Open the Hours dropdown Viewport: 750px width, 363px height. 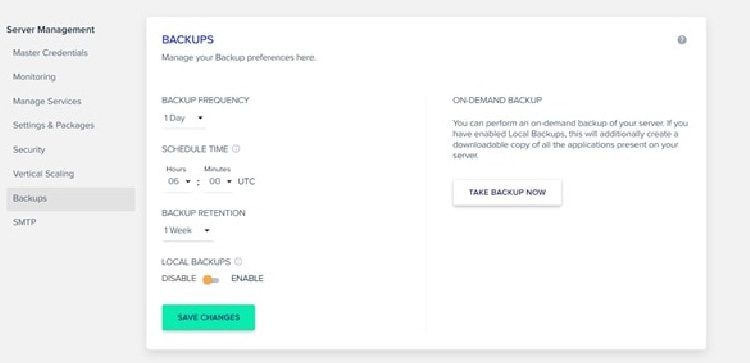click(x=179, y=182)
